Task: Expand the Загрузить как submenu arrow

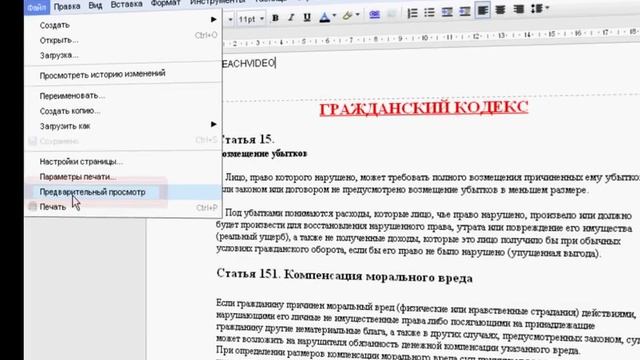Action: (213, 124)
